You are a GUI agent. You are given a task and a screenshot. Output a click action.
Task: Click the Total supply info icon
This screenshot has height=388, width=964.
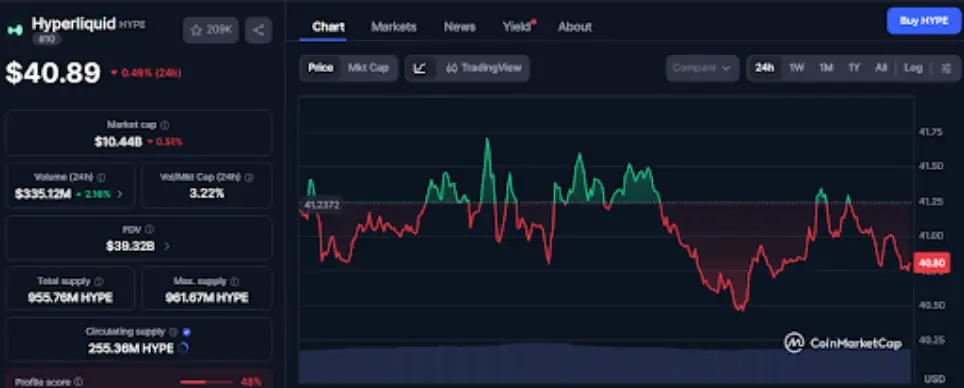click(99, 281)
